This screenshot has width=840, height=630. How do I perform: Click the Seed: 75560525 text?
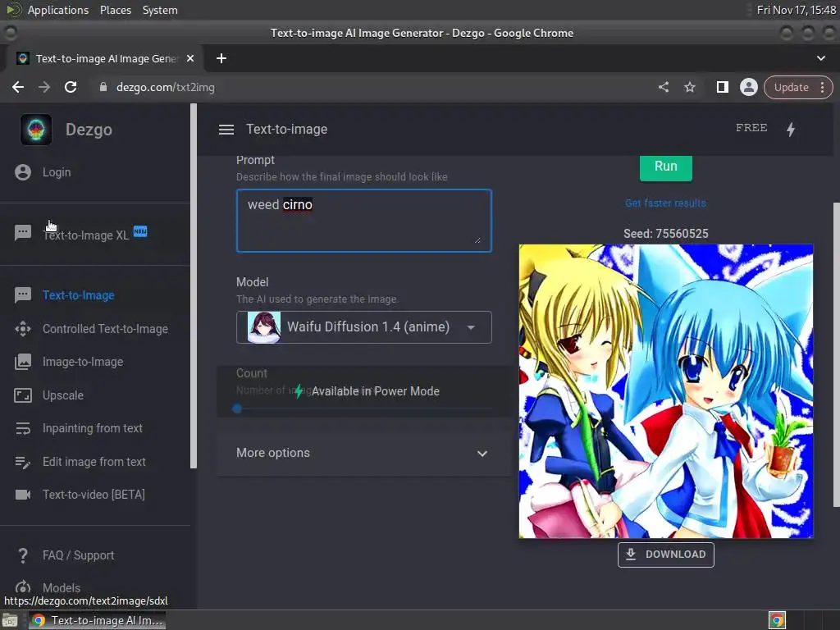(666, 234)
